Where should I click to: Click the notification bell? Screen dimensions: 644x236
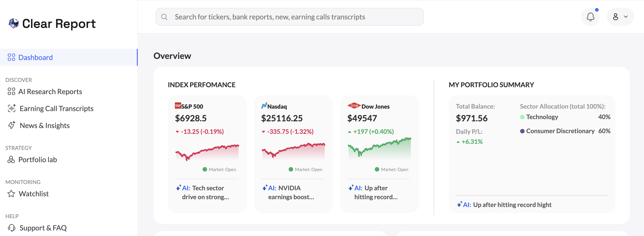point(591,17)
